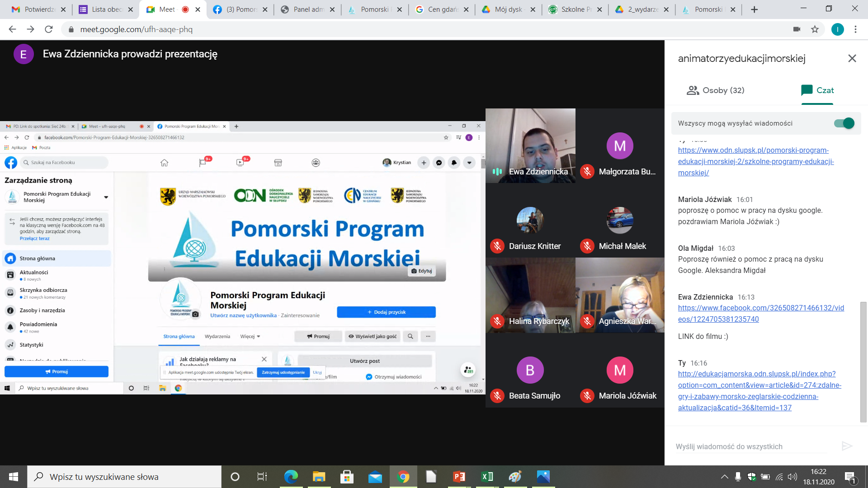The image size is (868, 488).
Task: Open a new browser tab
Action: click(754, 9)
